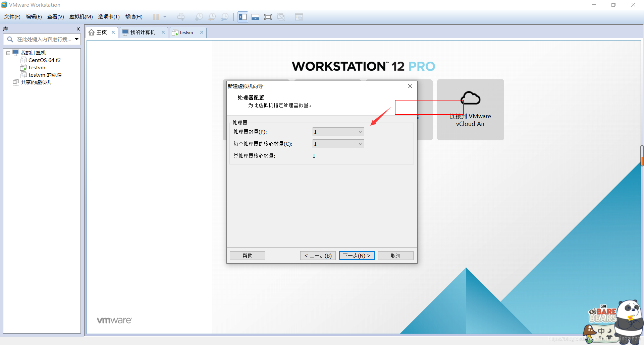The height and width of the screenshot is (345, 644).
Task: Click the console view toolbar icon
Action: pyautogui.click(x=299, y=17)
